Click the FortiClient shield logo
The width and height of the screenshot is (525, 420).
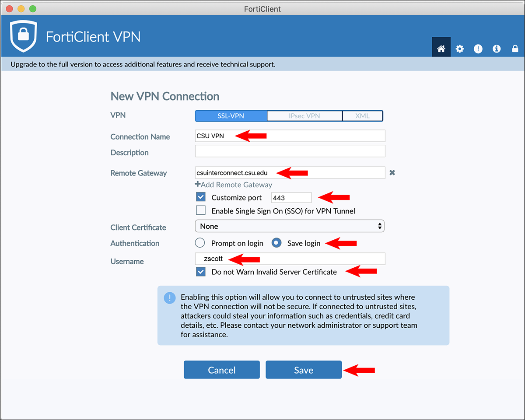pos(23,37)
